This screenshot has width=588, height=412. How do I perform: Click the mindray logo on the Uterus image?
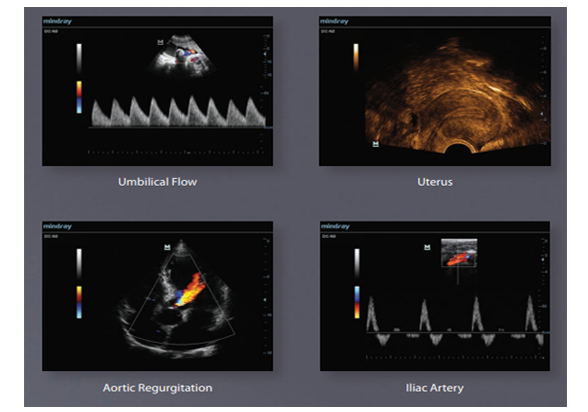[334, 21]
